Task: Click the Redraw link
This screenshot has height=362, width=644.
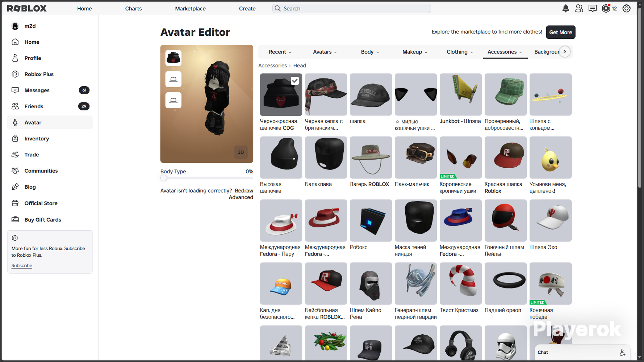Action: [x=244, y=191]
